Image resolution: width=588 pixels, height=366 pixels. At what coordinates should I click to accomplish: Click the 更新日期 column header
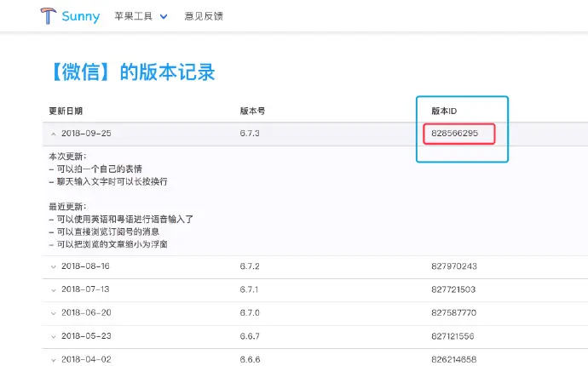pos(66,111)
